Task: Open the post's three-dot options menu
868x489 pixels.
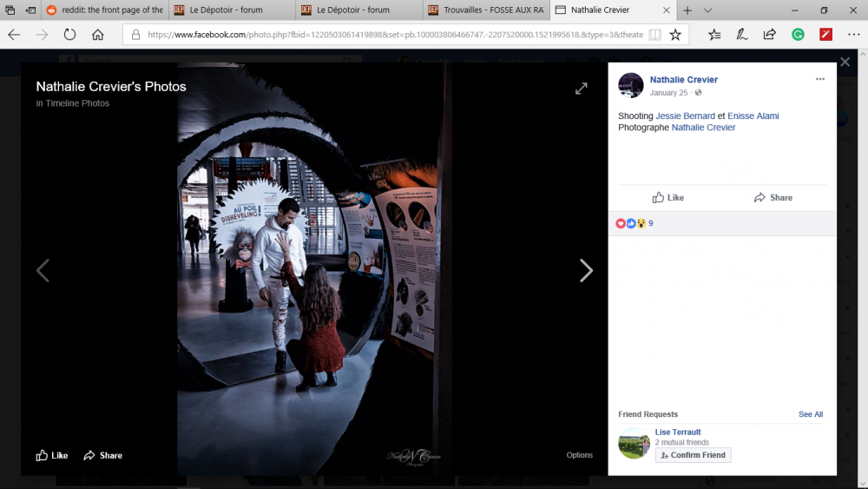Action: (819, 80)
